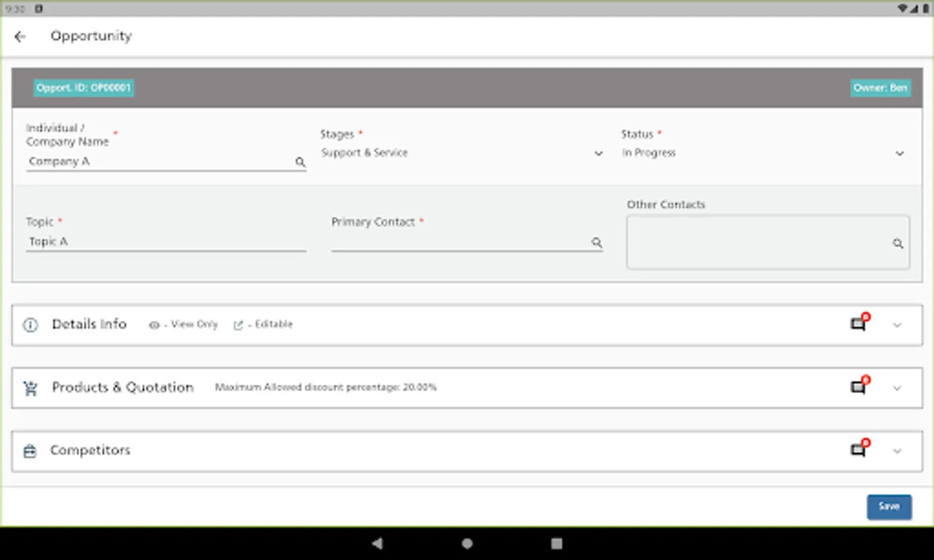The width and height of the screenshot is (934, 560).
Task: Click the search icon inside Other Contacts box
Action: click(x=898, y=244)
